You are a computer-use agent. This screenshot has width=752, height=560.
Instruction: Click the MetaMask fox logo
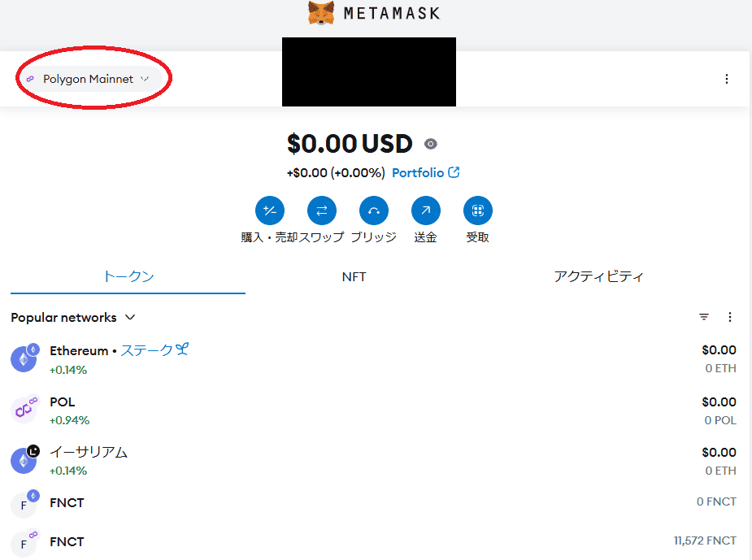[321, 13]
